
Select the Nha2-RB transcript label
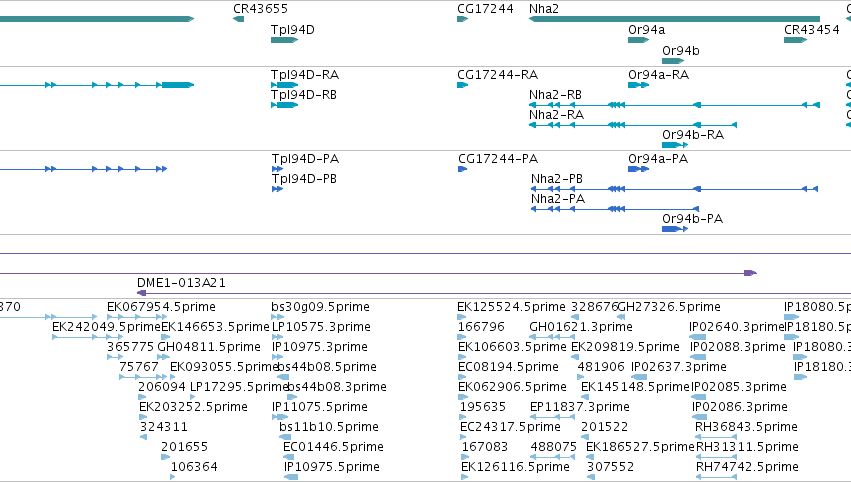[x=555, y=95]
